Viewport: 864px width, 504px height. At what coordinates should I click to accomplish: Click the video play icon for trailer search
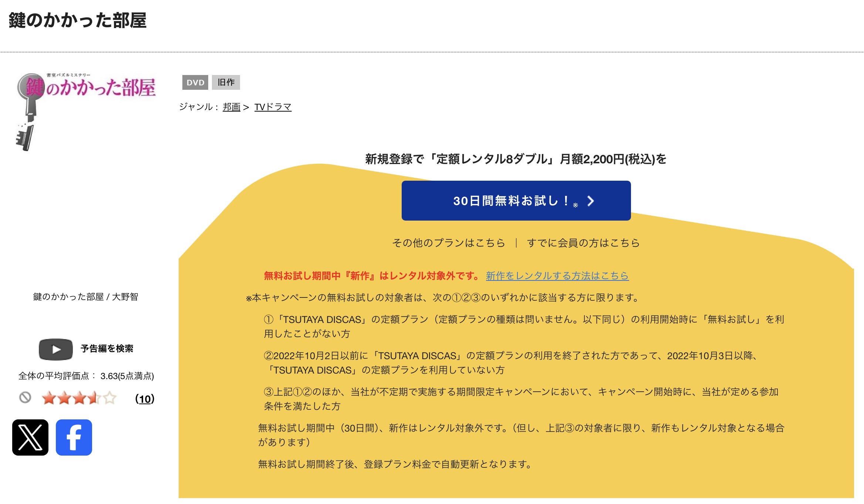click(56, 349)
